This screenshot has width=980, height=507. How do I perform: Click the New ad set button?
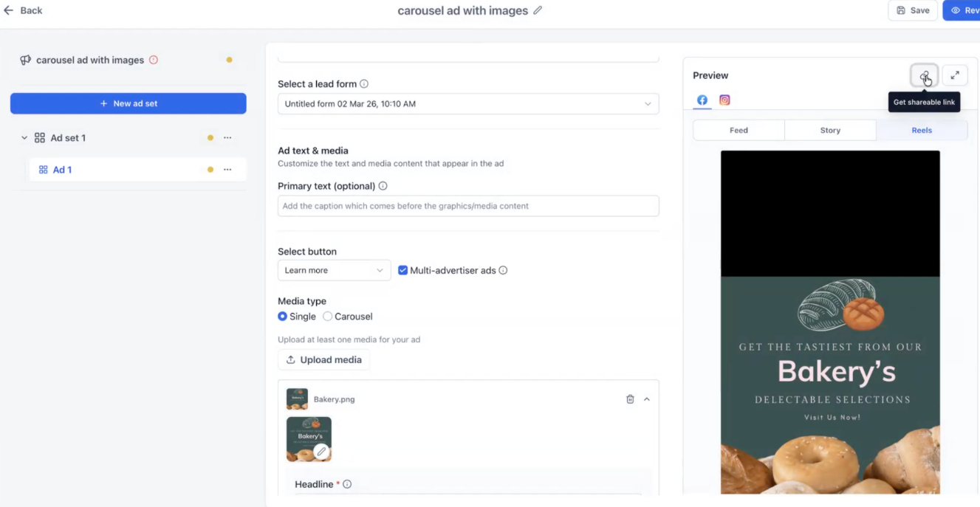[x=129, y=104]
